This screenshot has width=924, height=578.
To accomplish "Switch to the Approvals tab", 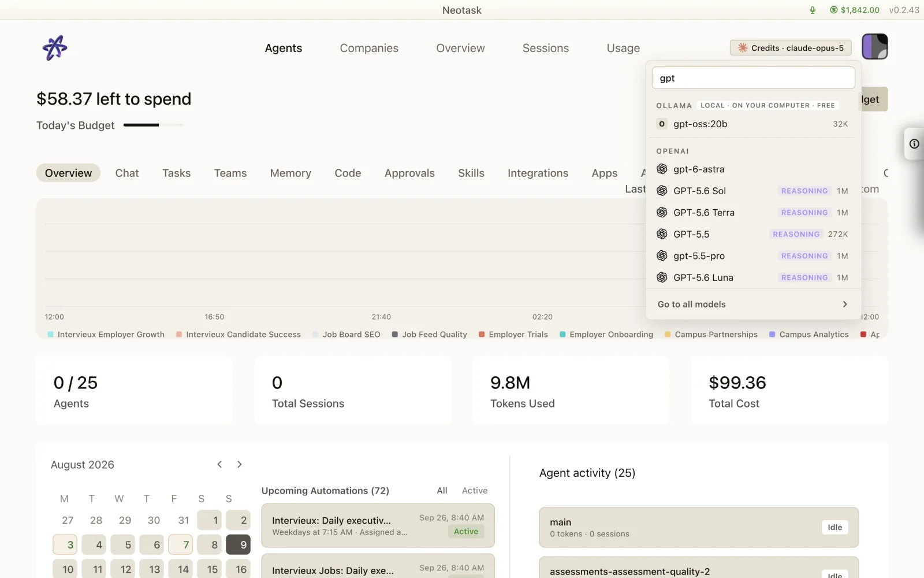I will (x=409, y=173).
